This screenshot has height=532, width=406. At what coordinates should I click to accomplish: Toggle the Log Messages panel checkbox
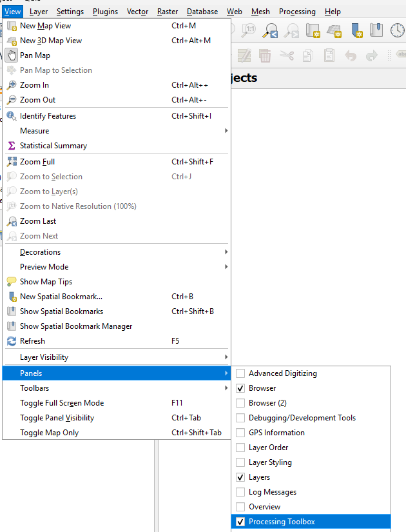pos(240,492)
